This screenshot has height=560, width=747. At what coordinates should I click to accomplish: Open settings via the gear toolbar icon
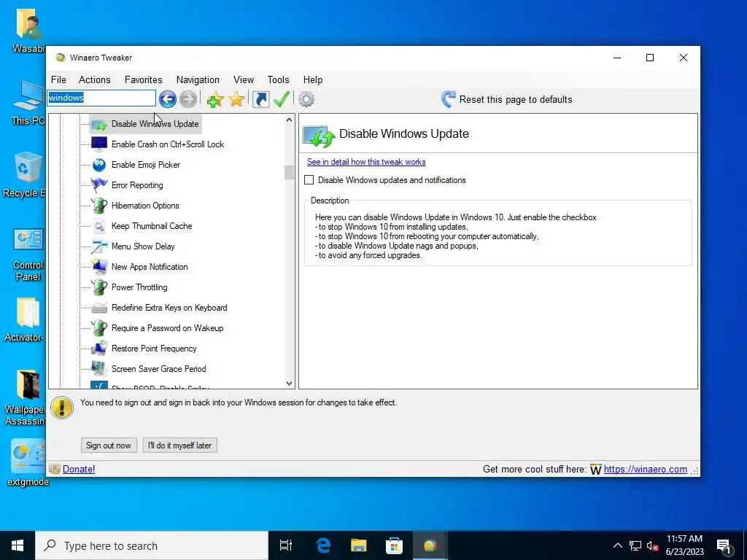point(306,99)
